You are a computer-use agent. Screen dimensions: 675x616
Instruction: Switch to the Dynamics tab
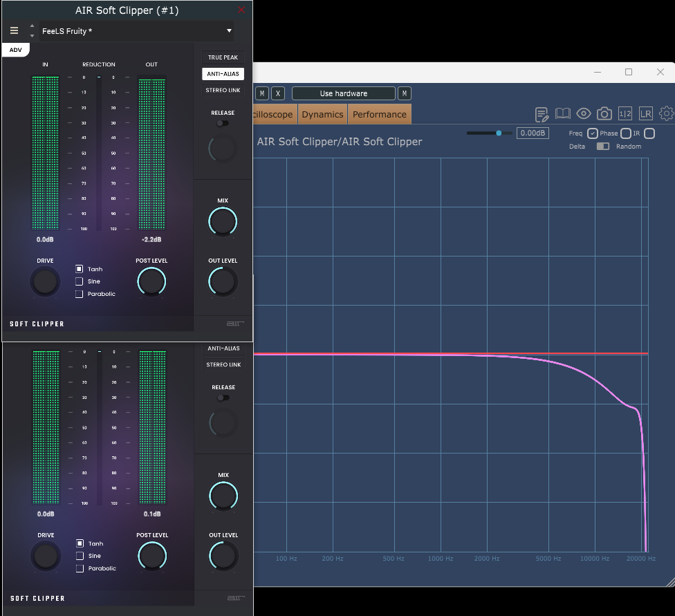point(322,115)
